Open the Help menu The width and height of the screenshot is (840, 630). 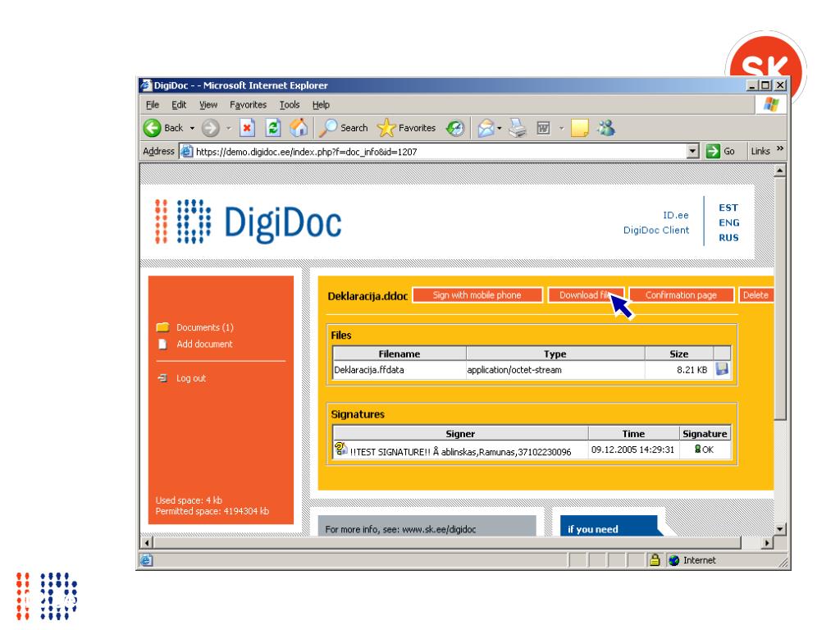point(321,105)
